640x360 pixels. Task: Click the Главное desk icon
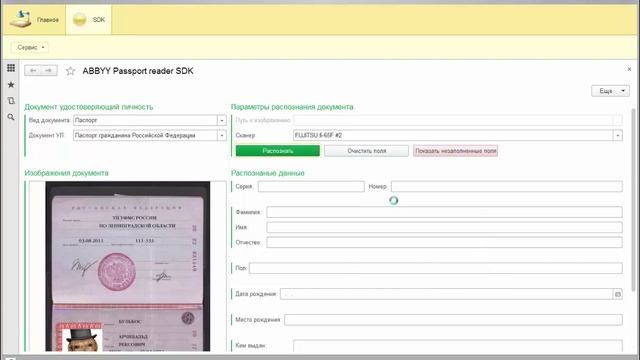pos(20,19)
